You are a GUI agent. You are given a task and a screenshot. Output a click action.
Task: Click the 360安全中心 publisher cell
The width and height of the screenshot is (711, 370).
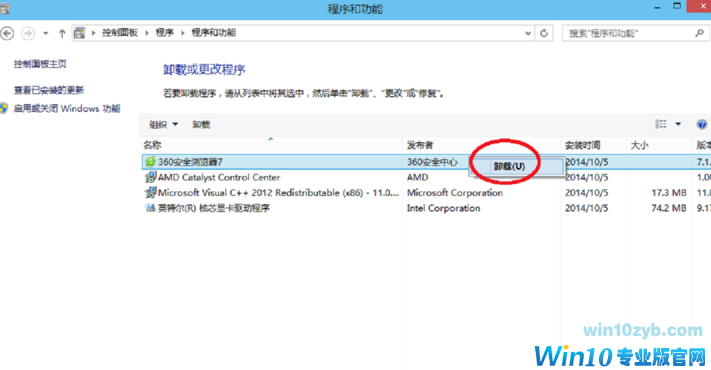click(432, 162)
